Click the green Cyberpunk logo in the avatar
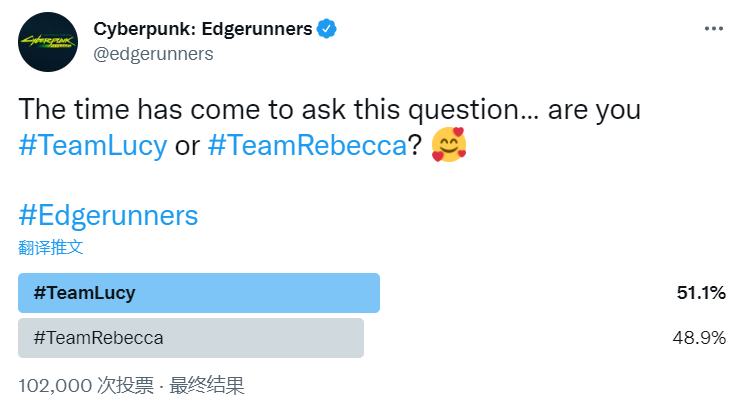This screenshot has width=740, height=404. [48, 42]
